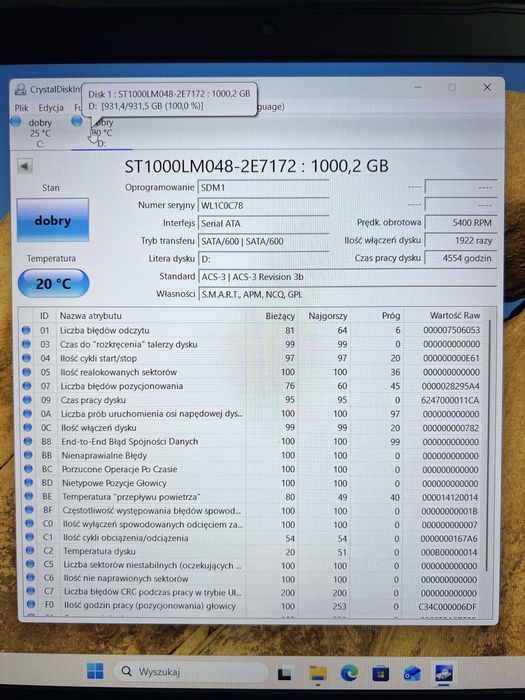Viewport: 525px width, 700px height.
Task: Click the 20 °C temperature indicator
Action: tap(53, 283)
